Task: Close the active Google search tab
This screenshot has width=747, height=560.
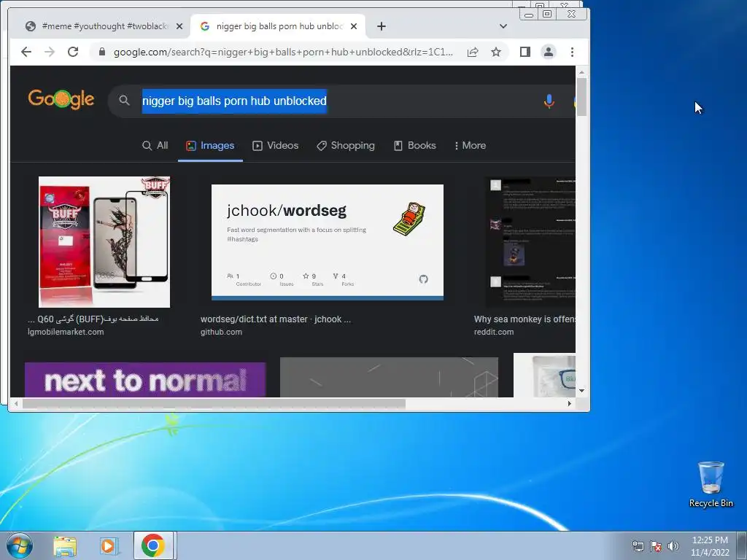Action: click(354, 26)
